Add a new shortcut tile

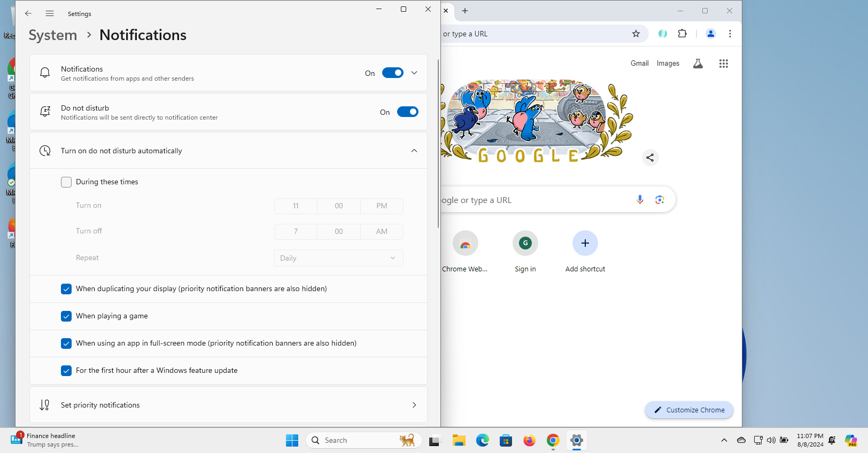(585, 252)
